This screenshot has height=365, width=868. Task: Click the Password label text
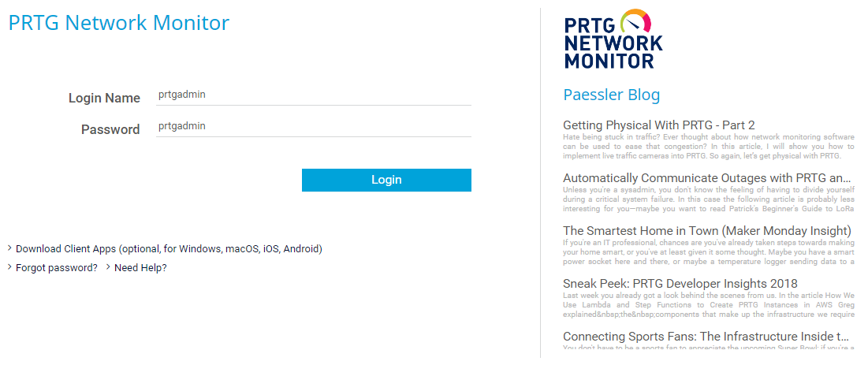tap(110, 129)
